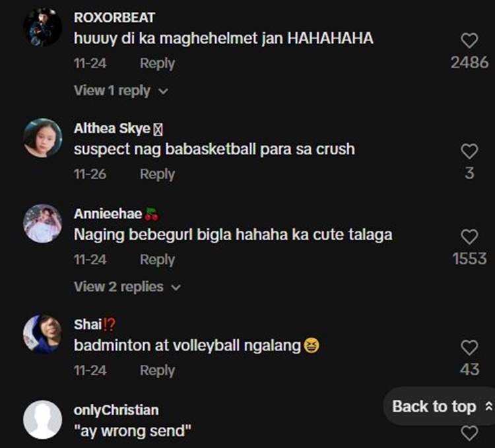Screen dimensions: 495x448
Task: Click the chevron next to View 2 replies
Action: point(176,288)
